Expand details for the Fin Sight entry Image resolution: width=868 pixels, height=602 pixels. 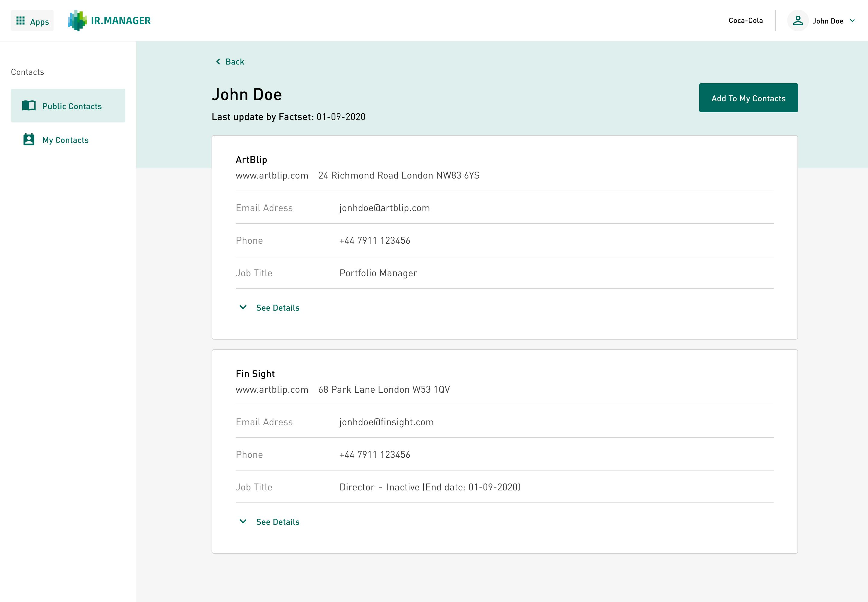click(x=277, y=522)
